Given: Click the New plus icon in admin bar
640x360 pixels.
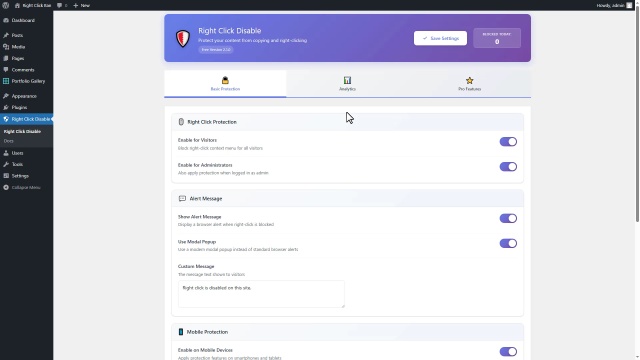Looking at the screenshot, I should [x=76, y=5].
